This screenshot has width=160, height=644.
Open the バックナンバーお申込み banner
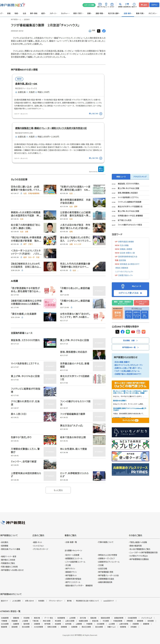(x=142, y=303)
